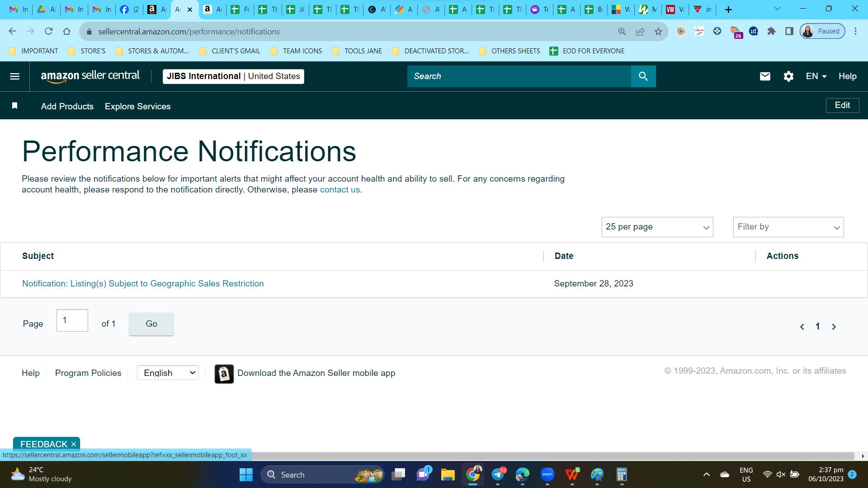Viewport: 868px width, 488px height.
Task: Expand the 25 per page dropdown
Action: click(x=657, y=227)
